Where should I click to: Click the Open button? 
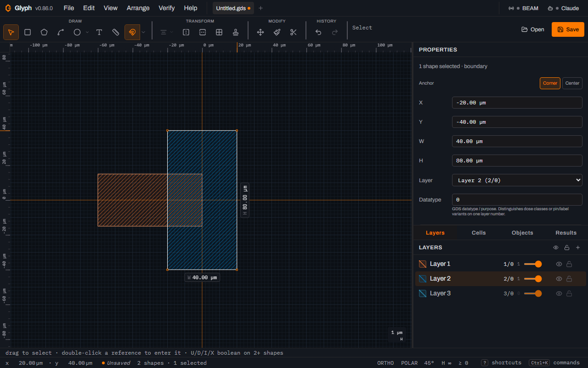pyautogui.click(x=533, y=29)
